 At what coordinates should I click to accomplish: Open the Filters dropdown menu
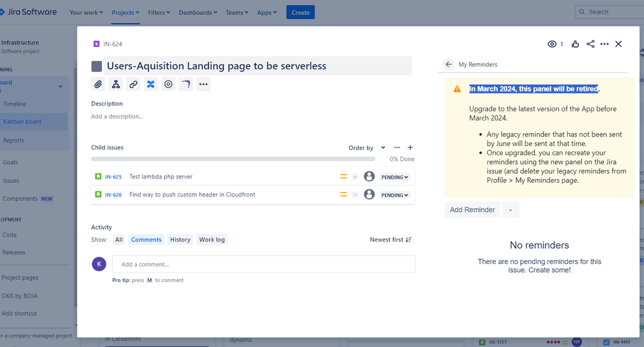point(159,13)
